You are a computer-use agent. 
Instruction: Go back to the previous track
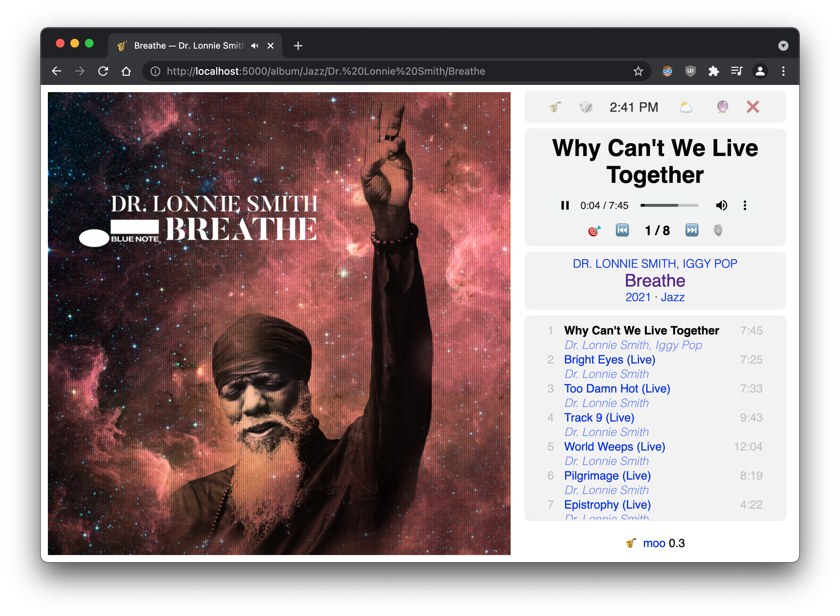(x=622, y=230)
